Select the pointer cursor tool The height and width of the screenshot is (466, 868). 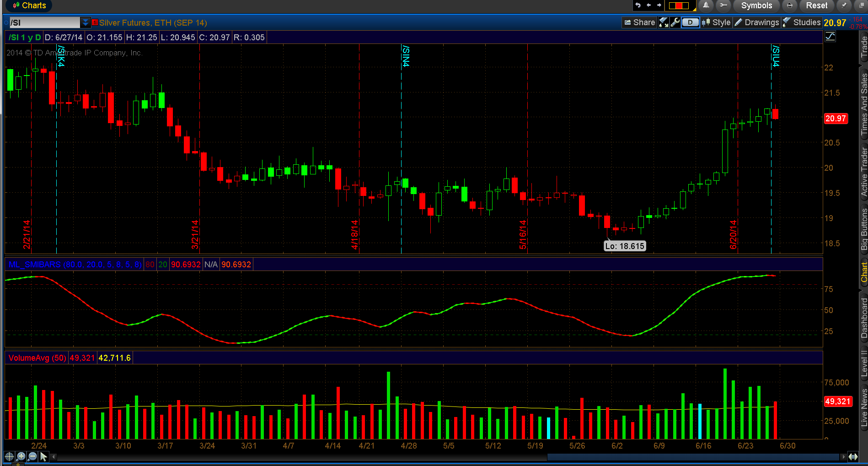[x=44, y=456]
